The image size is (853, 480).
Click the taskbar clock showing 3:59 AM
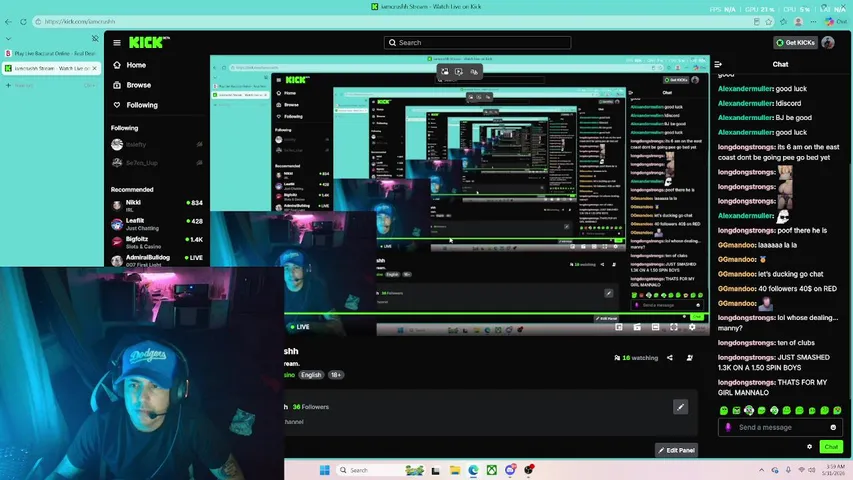click(x=834, y=470)
